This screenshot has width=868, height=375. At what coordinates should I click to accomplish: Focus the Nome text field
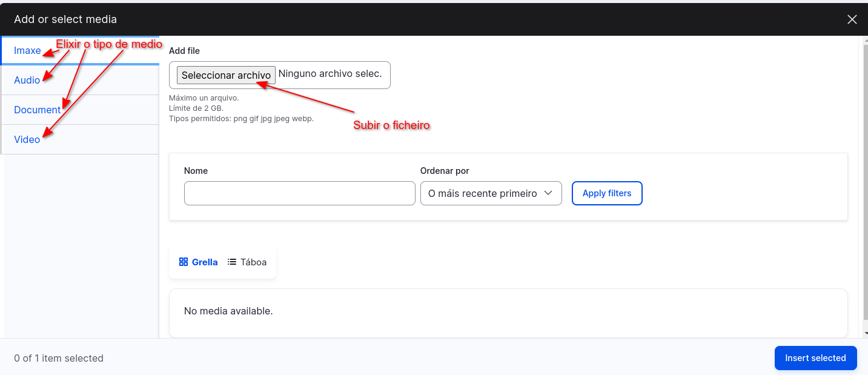[299, 193]
